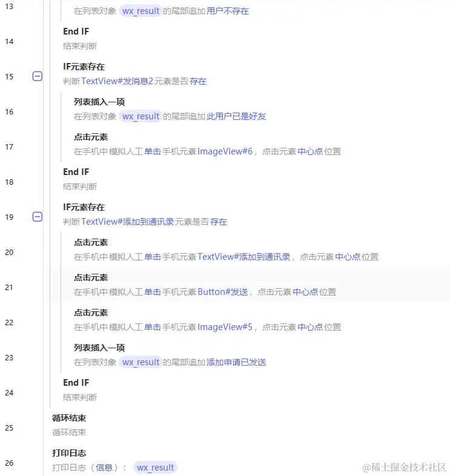Click 用户不存在 value in line 13
The image size is (450, 476).
click(228, 12)
